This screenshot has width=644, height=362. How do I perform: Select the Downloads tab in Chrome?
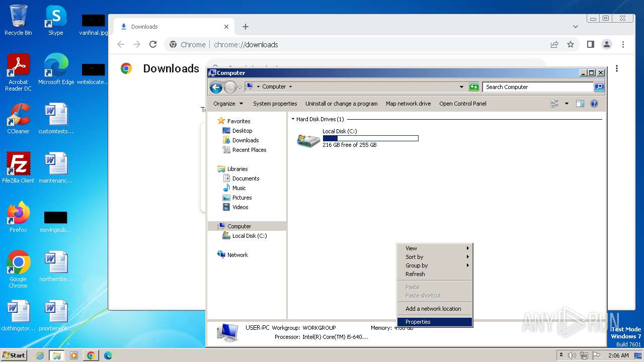tap(174, 27)
